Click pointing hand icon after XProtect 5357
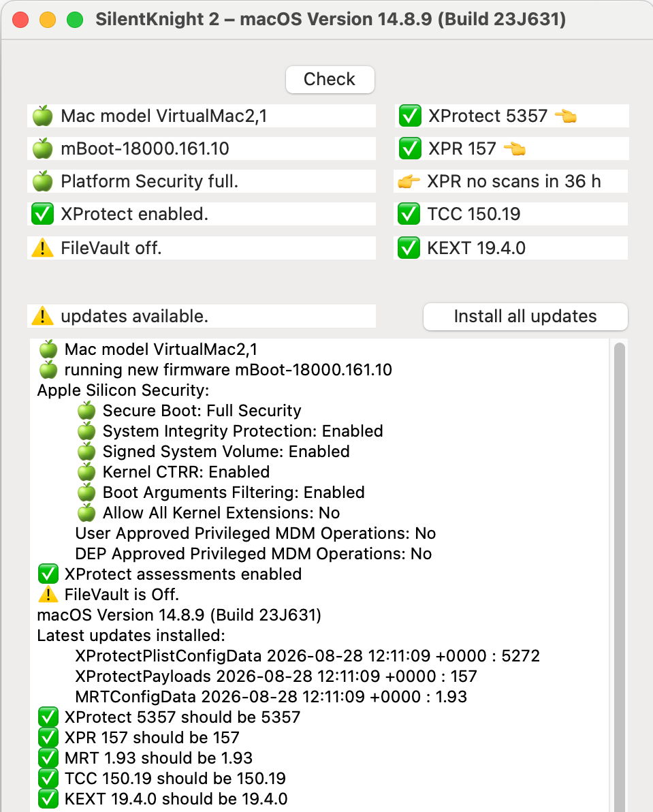This screenshot has width=653, height=812. point(566,116)
